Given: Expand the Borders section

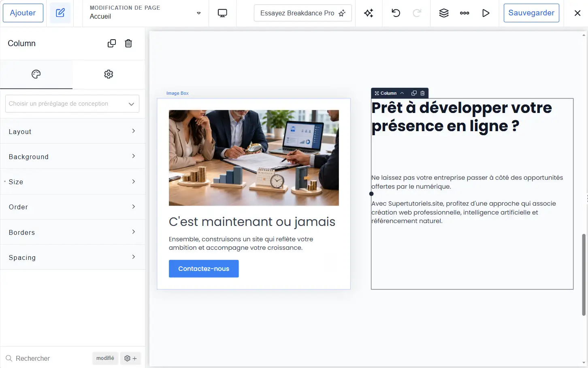Looking at the screenshot, I should tap(72, 232).
